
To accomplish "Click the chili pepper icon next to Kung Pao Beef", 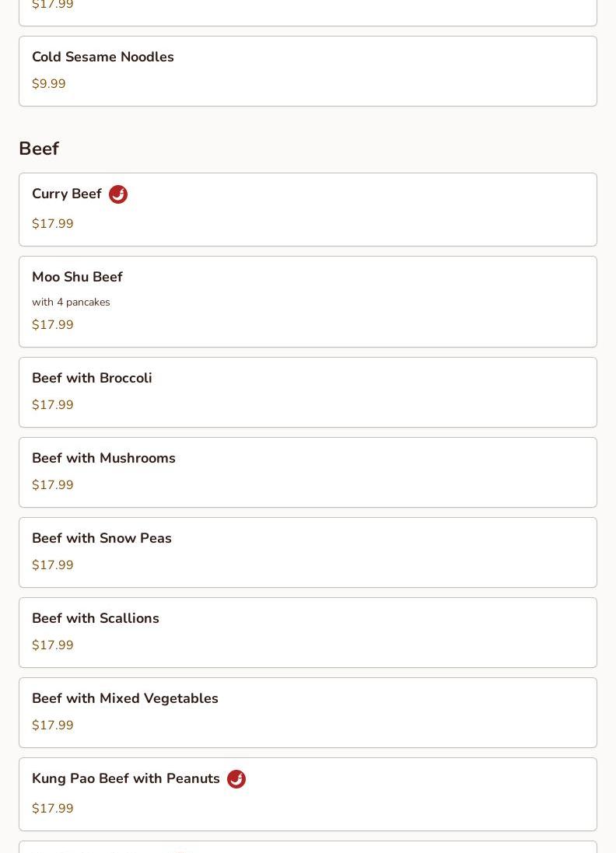I will click(x=236, y=779).
